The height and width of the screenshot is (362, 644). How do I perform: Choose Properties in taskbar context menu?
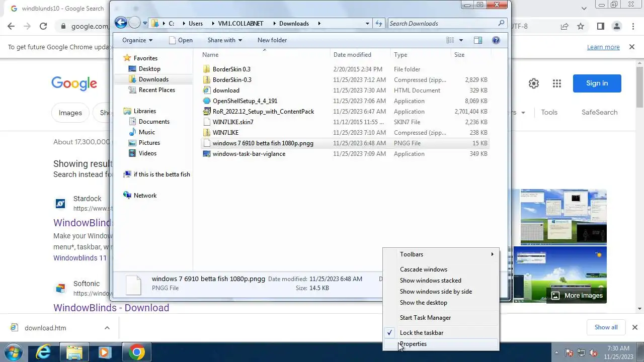[441, 344]
